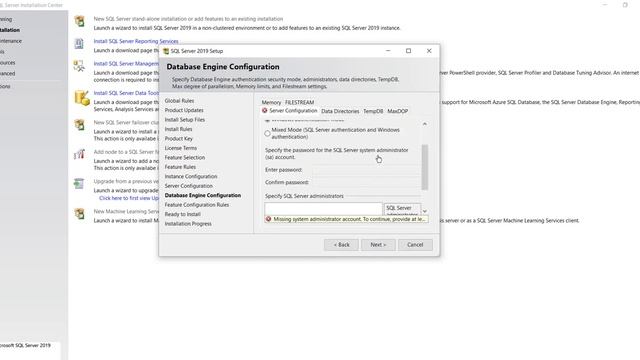Open the FILESTREAM tab
The width and height of the screenshot is (640, 360).
pos(300,102)
